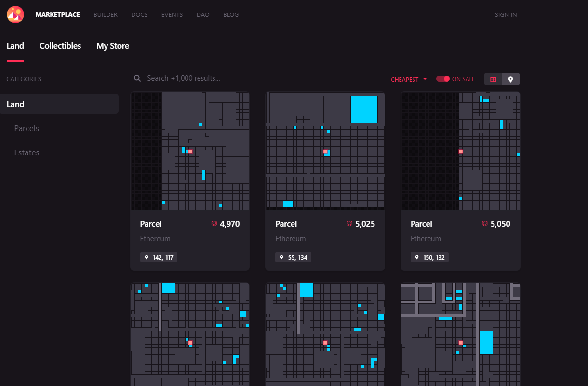588x386 pixels.
Task: Click the search magnifier icon
Action: pyautogui.click(x=137, y=78)
